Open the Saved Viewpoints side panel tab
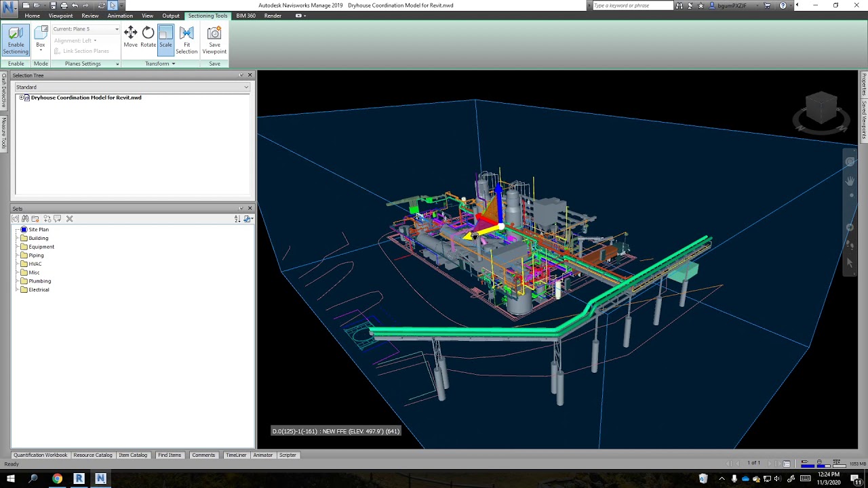 [x=864, y=119]
